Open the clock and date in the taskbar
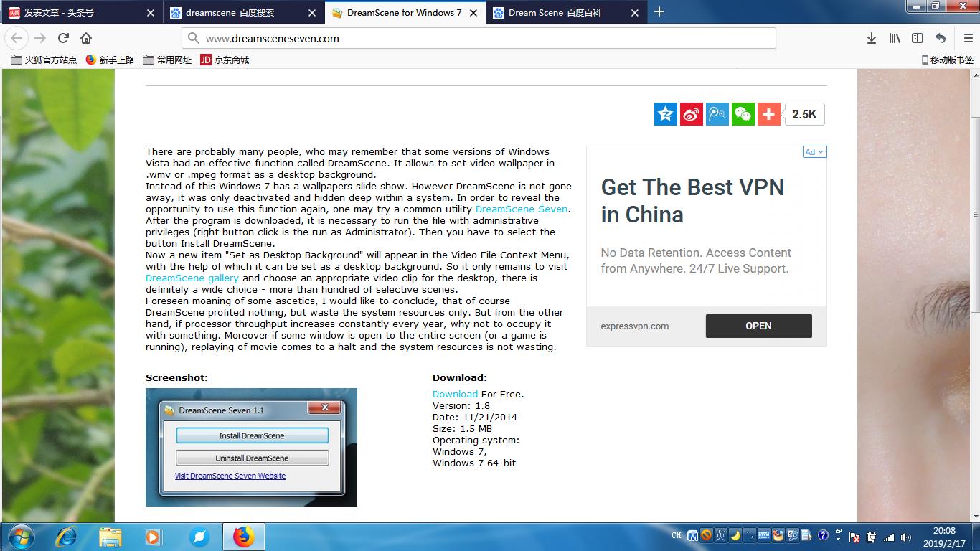This screenshot has height=551, width=980. pyautogui.click(x=944, y=536)
